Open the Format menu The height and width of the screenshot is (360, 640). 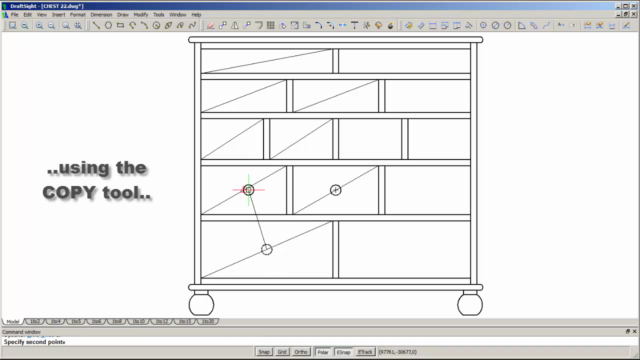(78, 15)
